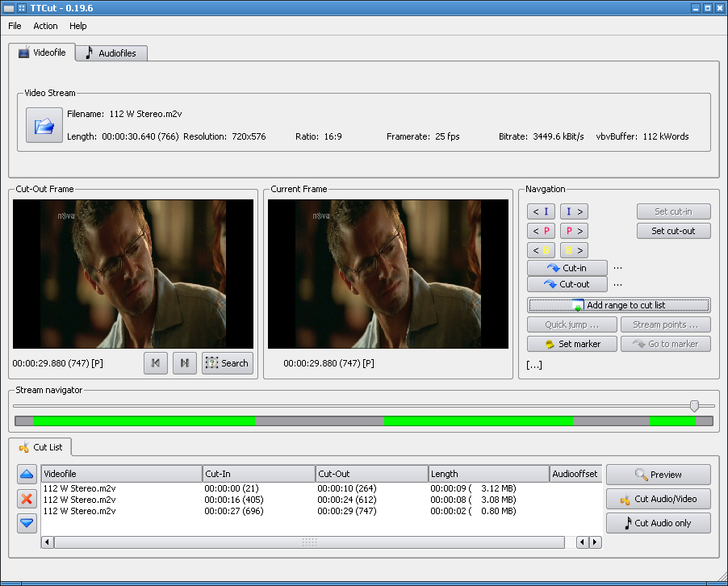Click the cut list scrollbar right-end left arrow
This screenshot has width=728, height=586.
583,542
